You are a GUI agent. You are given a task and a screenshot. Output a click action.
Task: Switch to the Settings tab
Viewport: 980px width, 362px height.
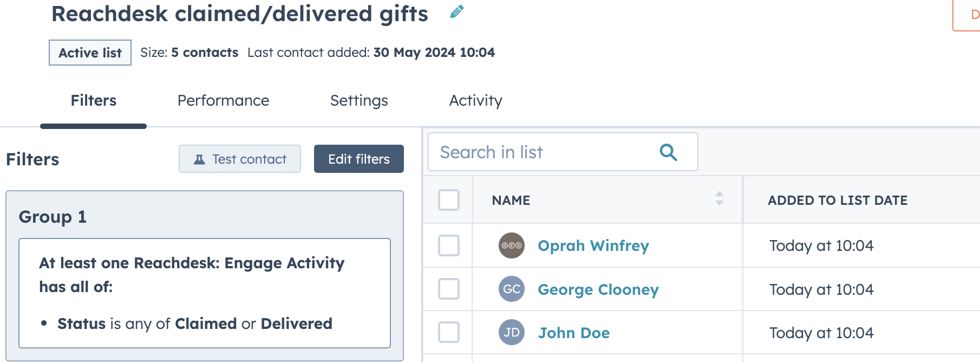359,101
